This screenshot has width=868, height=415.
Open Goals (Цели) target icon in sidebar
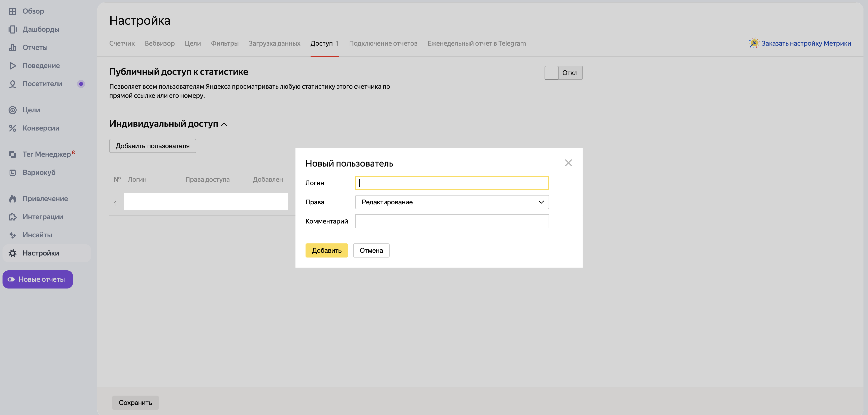tap(12, 110)
